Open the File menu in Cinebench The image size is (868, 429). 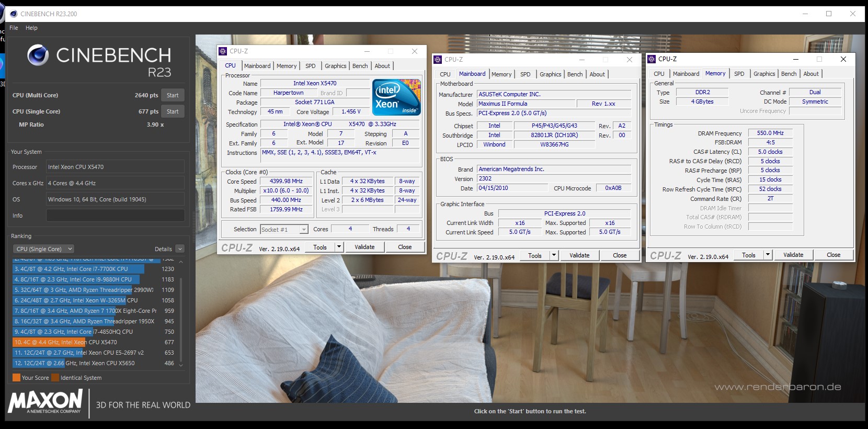click(14, 28)
